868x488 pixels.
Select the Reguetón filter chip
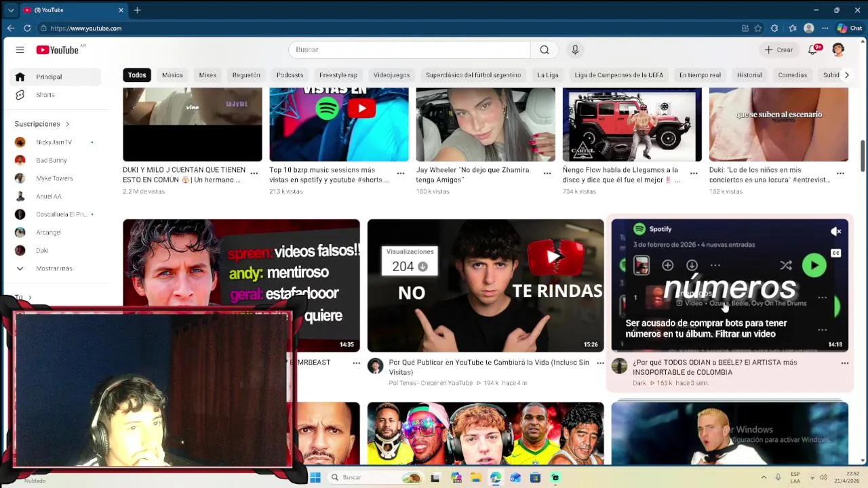[x=246, y=75]
